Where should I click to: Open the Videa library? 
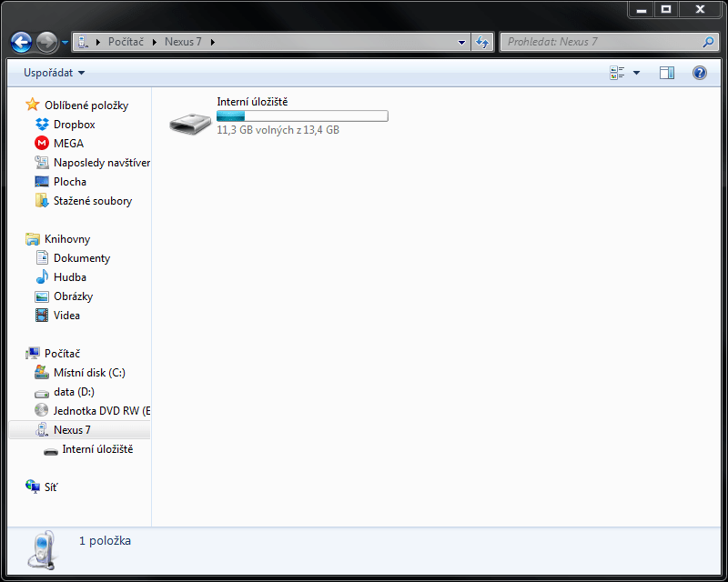click(x=66, y=316)
